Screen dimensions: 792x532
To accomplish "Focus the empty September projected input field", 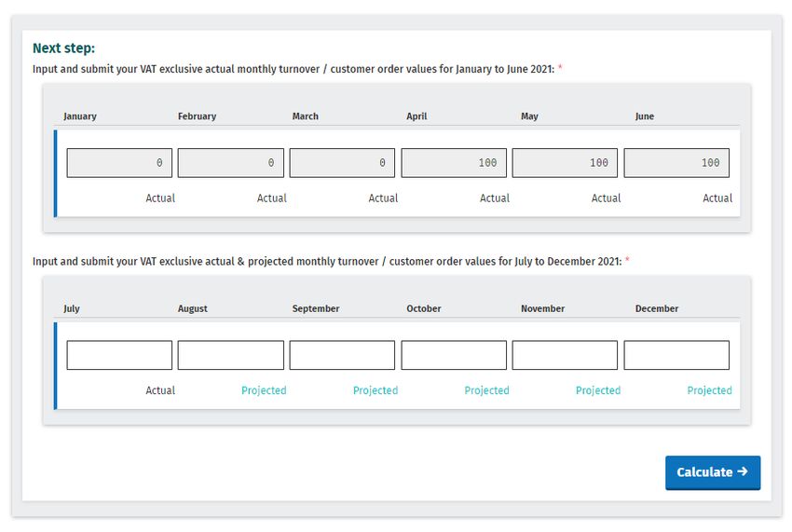I will [x=342, y=355].
